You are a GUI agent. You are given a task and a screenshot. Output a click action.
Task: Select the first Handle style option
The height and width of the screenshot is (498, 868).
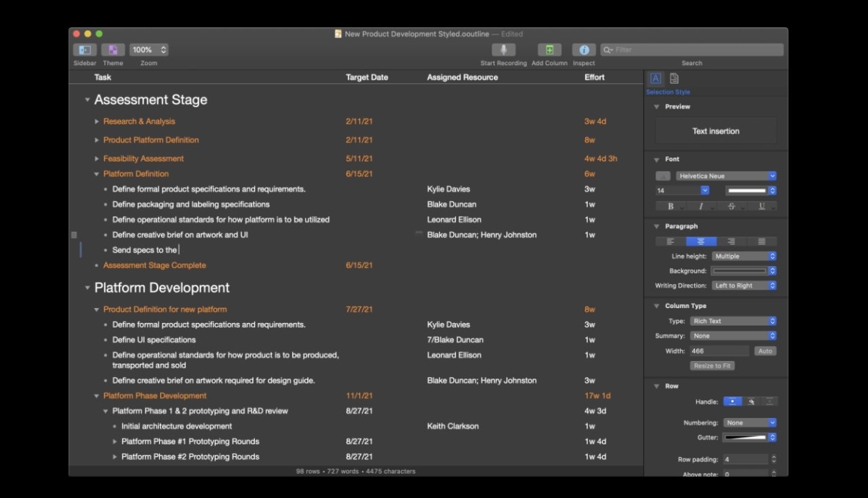tap(732, 401)
